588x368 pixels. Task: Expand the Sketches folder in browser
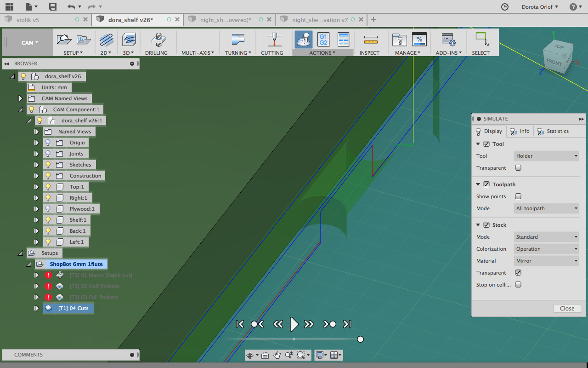click(37, 165)
